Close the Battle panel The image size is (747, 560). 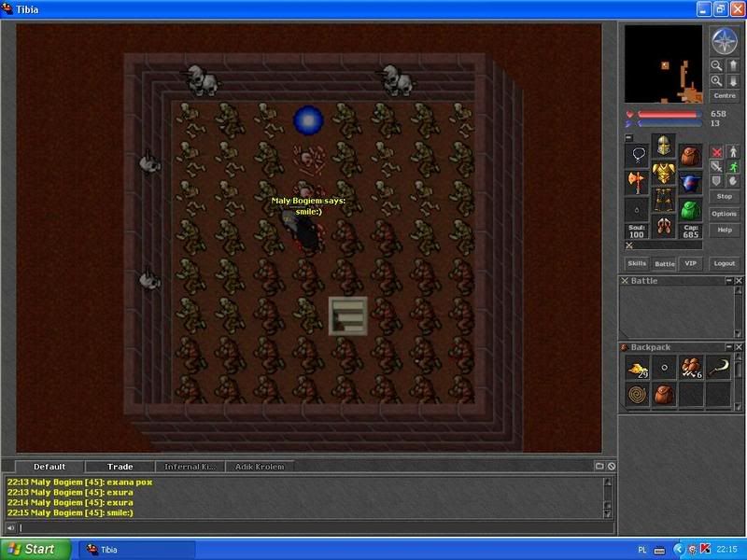point(739,281)
